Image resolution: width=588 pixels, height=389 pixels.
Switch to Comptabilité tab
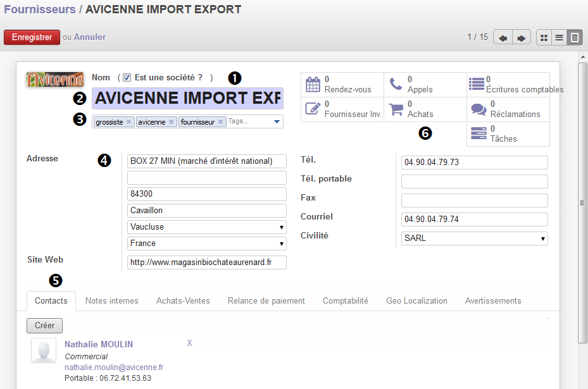tap(346, 301)
